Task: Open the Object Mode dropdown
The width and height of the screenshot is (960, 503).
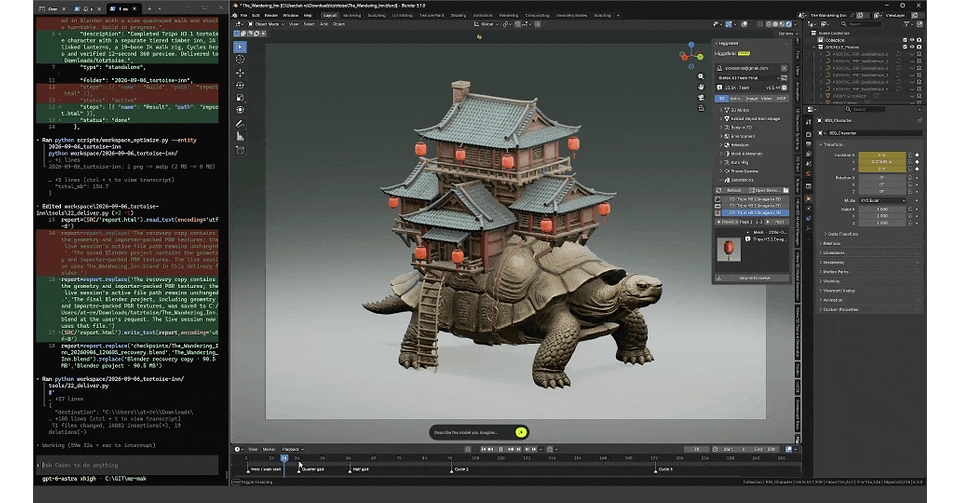Action: tap(267, 24)
